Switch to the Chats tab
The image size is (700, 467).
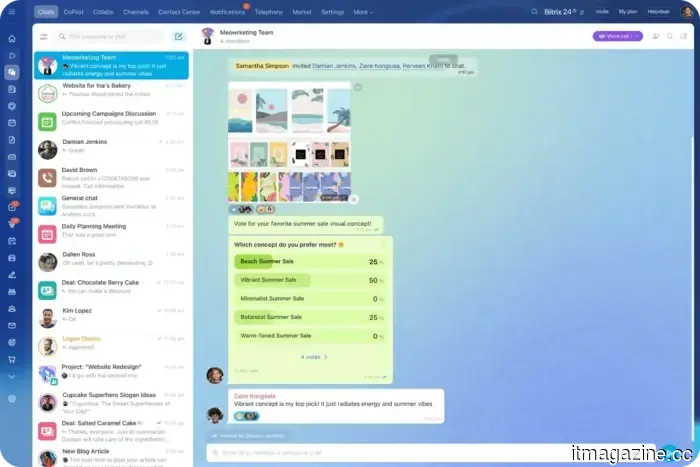46,12
